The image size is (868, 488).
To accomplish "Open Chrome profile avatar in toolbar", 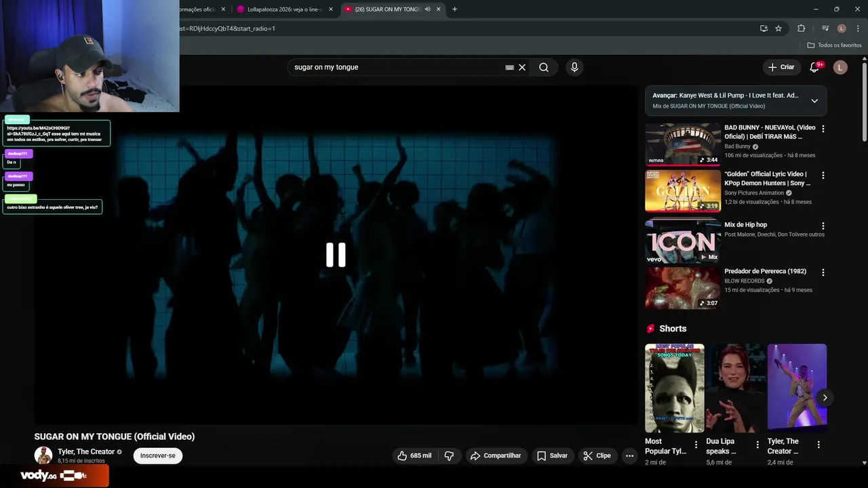I will pos(842,28).
